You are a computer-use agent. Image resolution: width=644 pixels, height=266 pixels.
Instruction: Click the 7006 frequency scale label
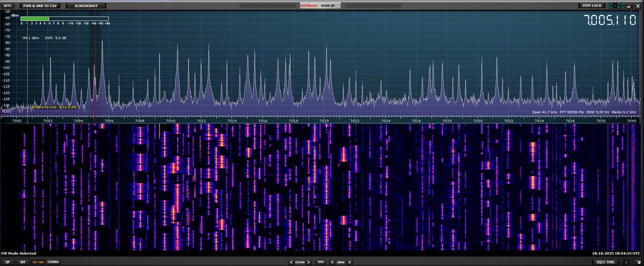click(x=109, y=121)
